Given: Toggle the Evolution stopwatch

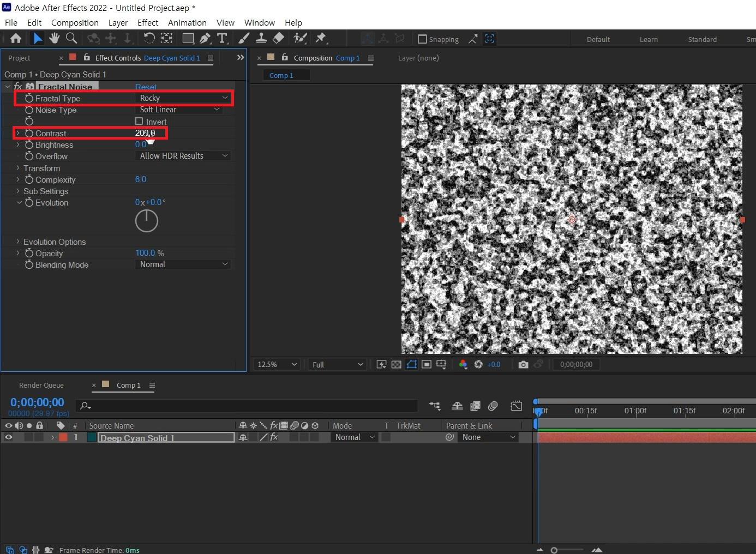Looking at the screenshot, I should coord(29,202).
